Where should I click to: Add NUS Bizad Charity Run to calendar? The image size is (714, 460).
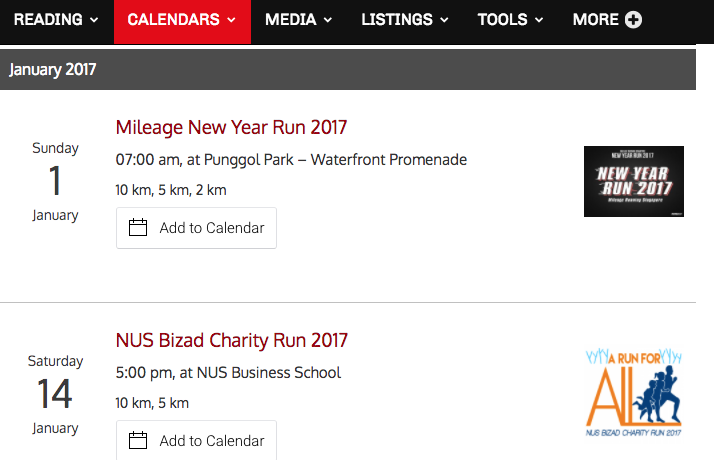coord(196,440)
